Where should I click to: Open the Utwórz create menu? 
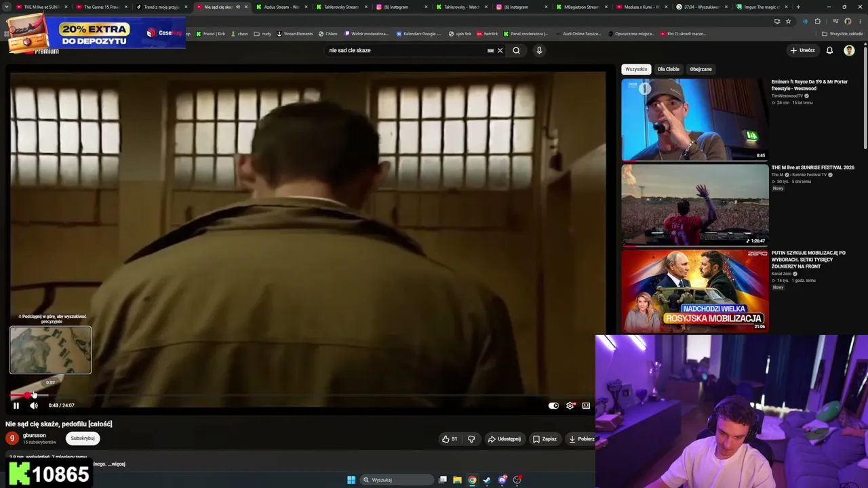(802, 50)
